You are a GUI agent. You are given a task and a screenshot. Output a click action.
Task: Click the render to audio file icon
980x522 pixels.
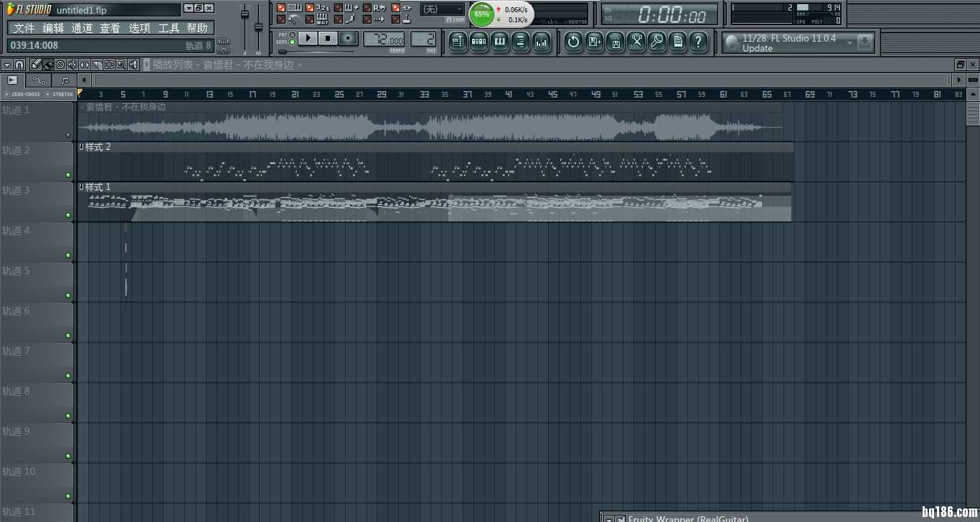tap(616, 42)
